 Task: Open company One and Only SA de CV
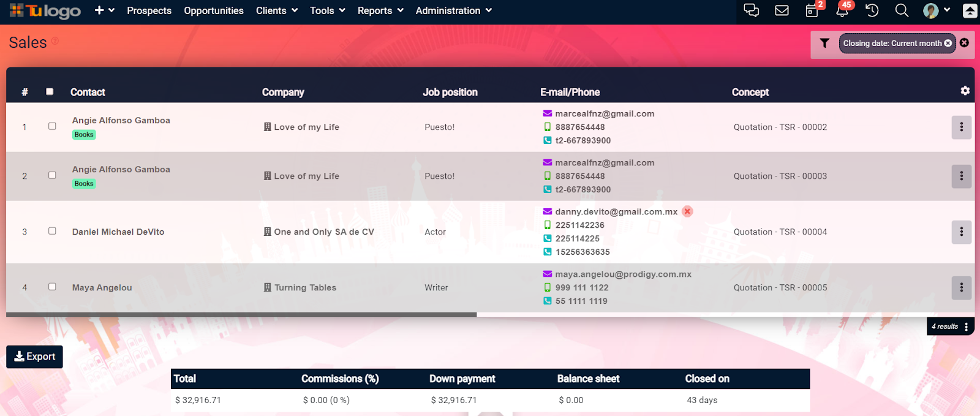tap(324, 232)
